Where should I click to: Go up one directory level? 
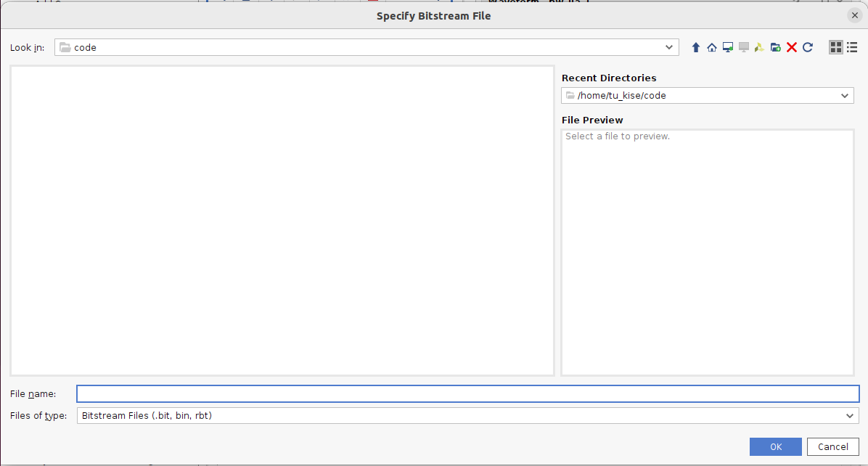(x=695, y=47)
